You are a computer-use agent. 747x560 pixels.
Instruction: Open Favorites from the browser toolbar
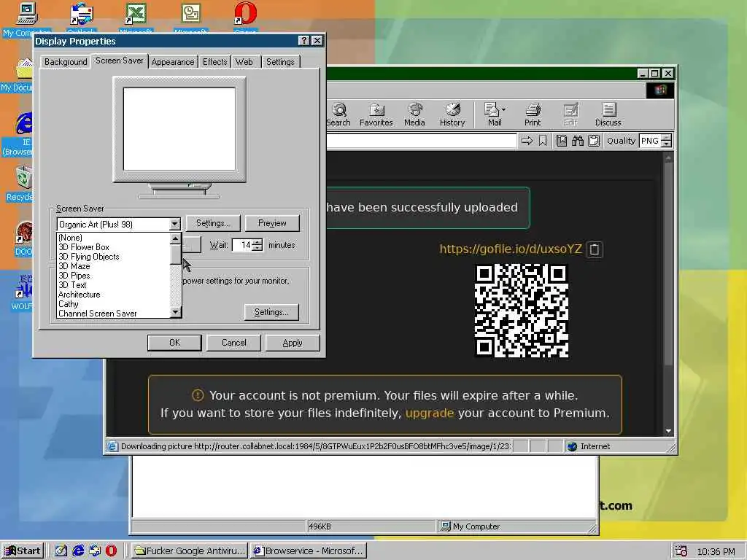(x=376, y=114)
